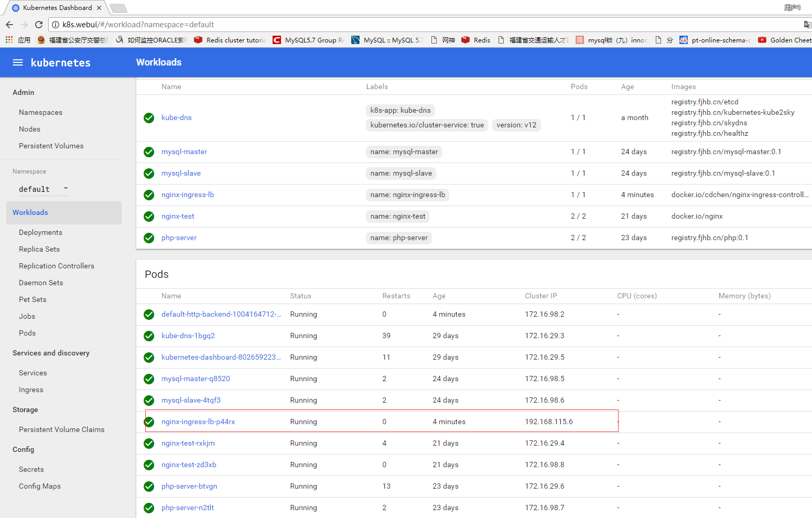
Task: Click the status icon of pod default-http-backend
Action: point(149,315)
